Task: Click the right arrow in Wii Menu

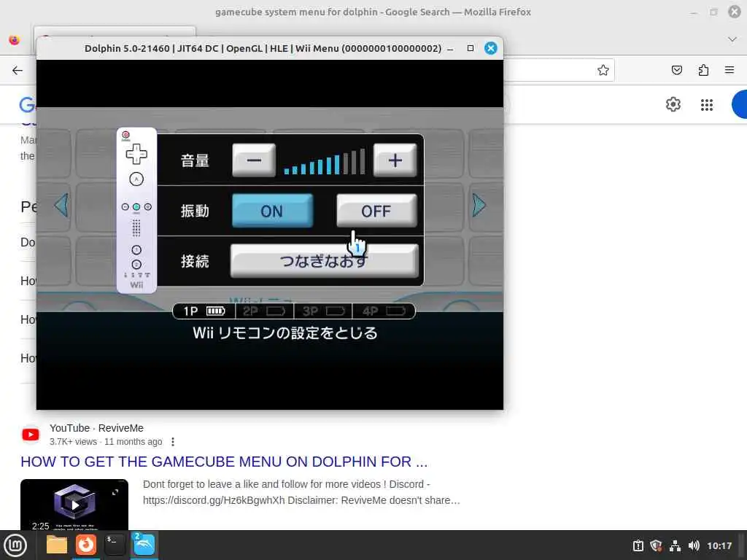Action: pyautogui.click(x=479, y=205)
